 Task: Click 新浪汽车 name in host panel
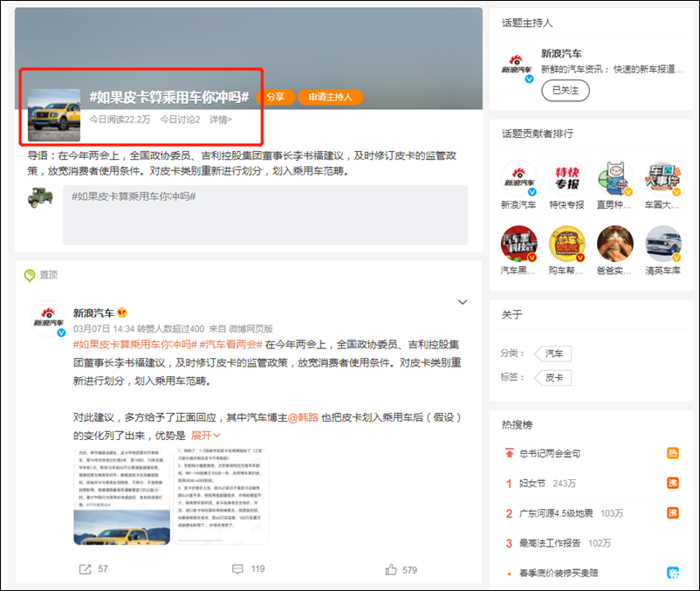coord(561,53)
